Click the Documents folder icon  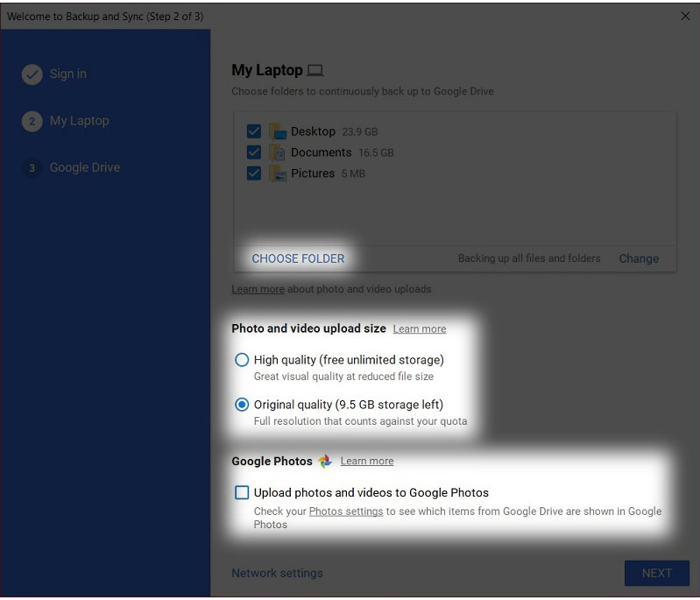click(278, 152)
